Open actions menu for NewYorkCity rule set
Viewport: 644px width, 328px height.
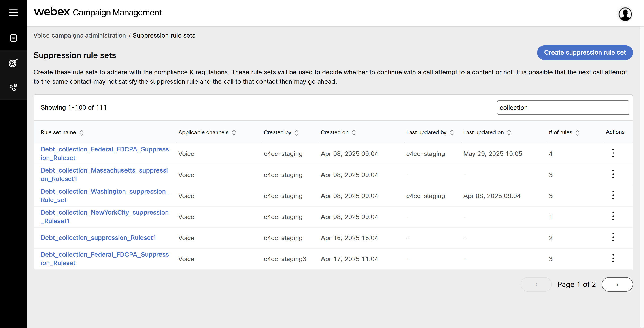(613, 216)
